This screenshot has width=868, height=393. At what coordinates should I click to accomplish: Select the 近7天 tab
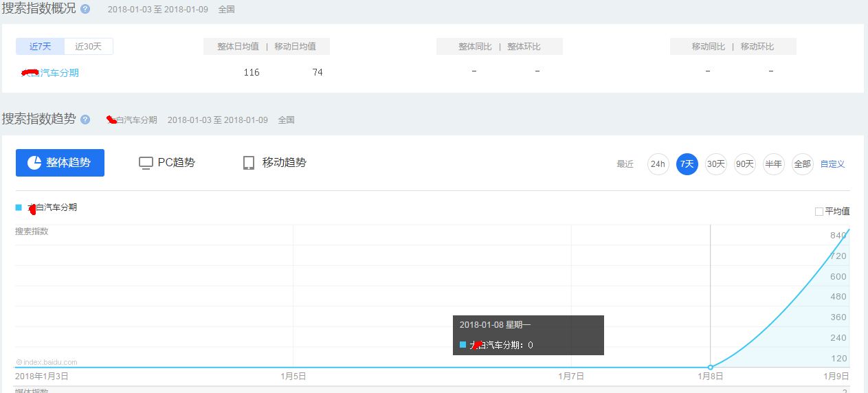40,47
